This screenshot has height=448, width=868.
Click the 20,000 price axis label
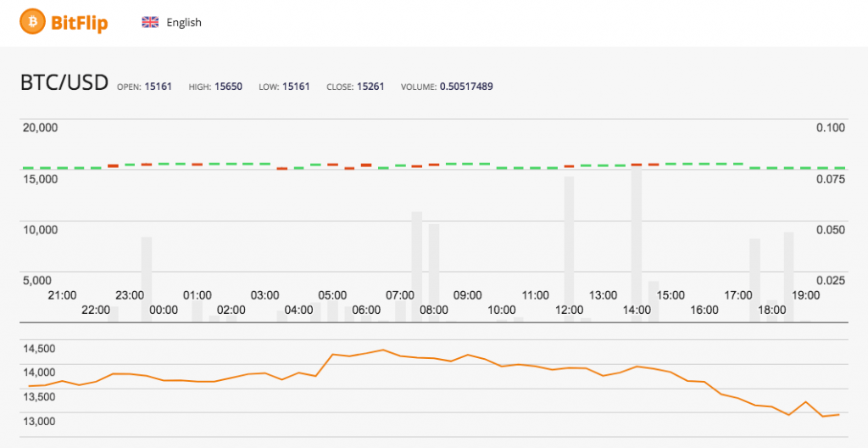point(40,127)
